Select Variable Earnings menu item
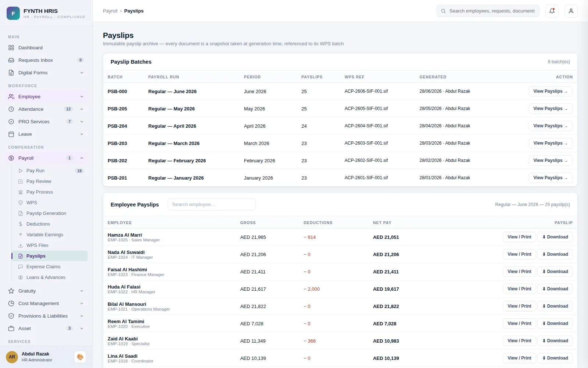Screen dimensions: 588x368 (49, 235)
